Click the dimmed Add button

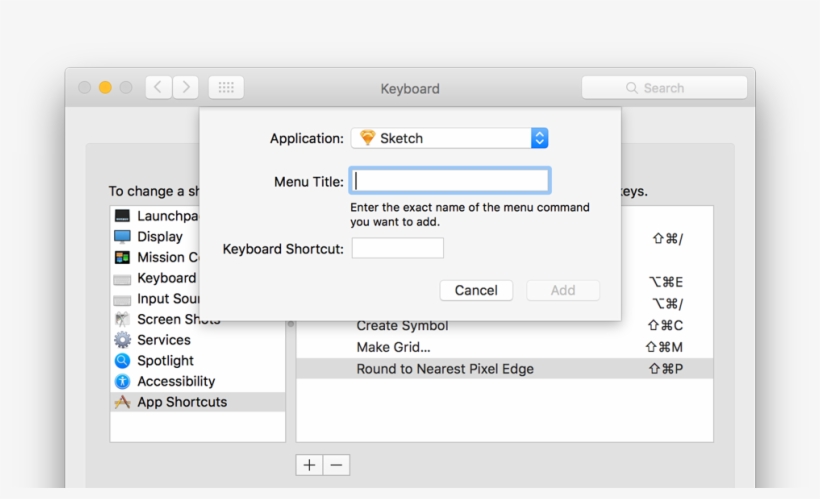coord(563,290)
